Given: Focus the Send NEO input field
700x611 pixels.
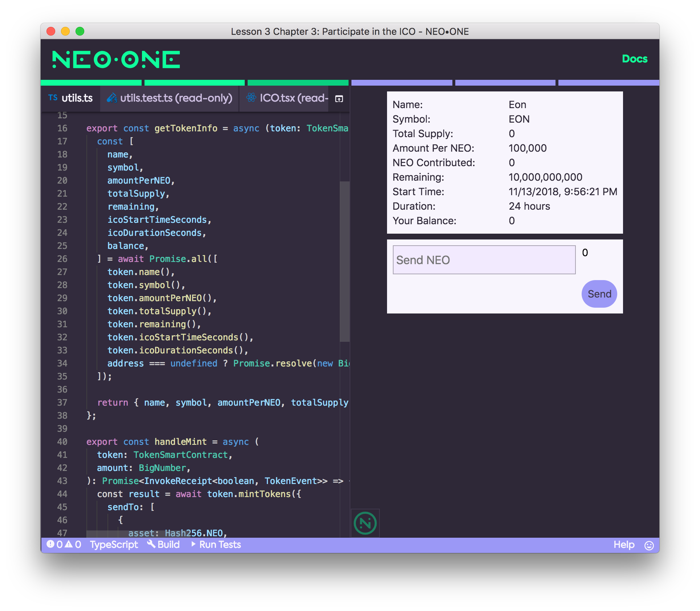Looking at the screenshot, I should click(484, 260).
